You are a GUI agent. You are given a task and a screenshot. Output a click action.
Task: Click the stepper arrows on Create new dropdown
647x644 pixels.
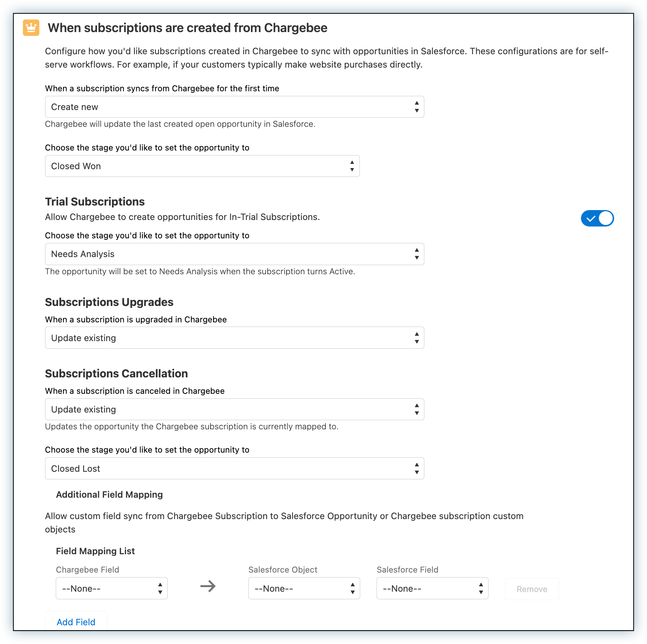417,107
